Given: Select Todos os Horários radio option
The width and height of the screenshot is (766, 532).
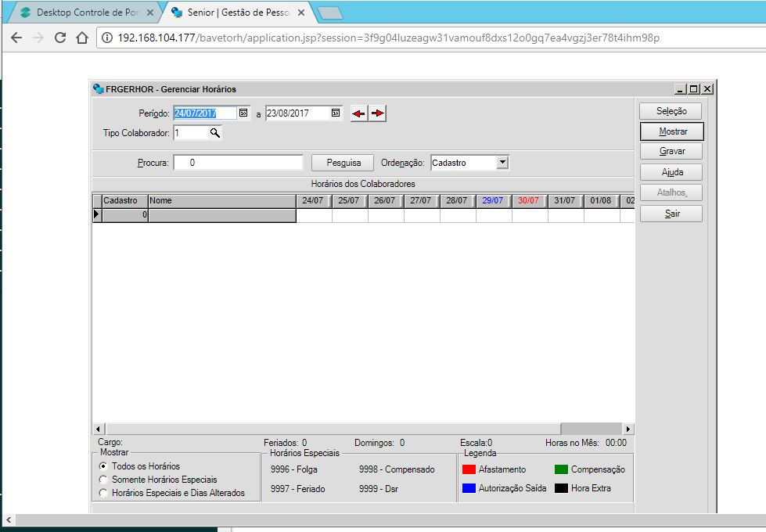Looking at the screenshot, I should point(103,466).
